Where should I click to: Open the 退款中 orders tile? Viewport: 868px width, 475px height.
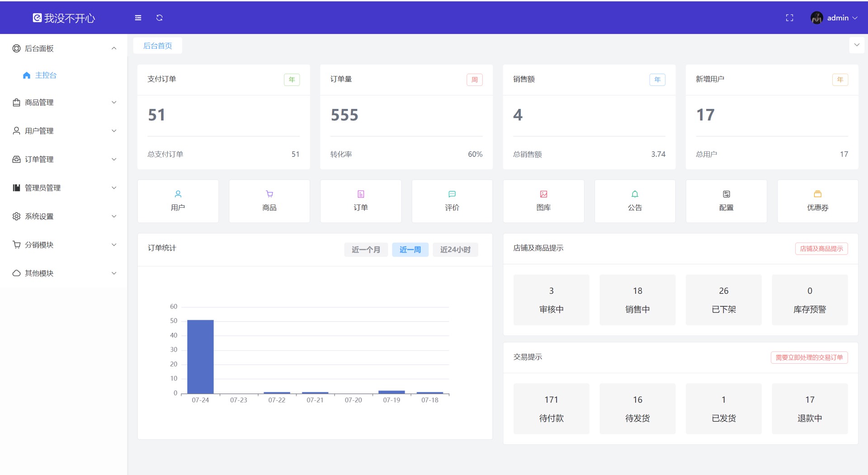click(x=810, y=409)
